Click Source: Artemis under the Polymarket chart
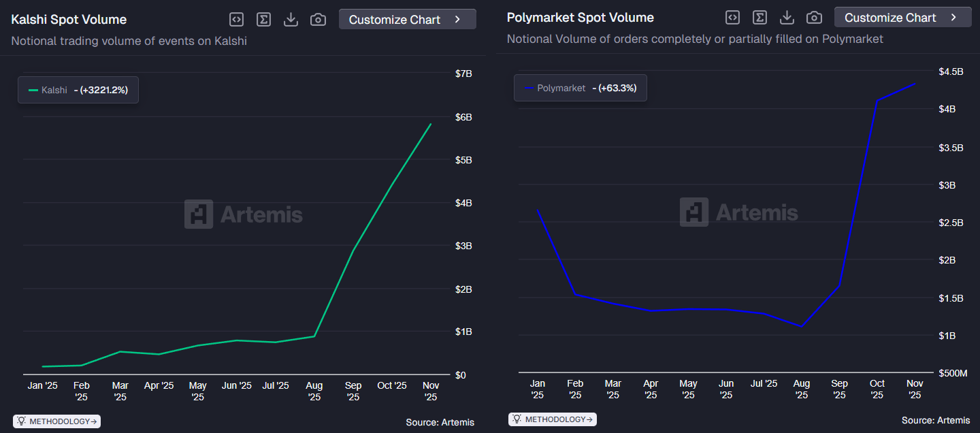Screen dimensions: 980x433 click(x=936, y=420)
